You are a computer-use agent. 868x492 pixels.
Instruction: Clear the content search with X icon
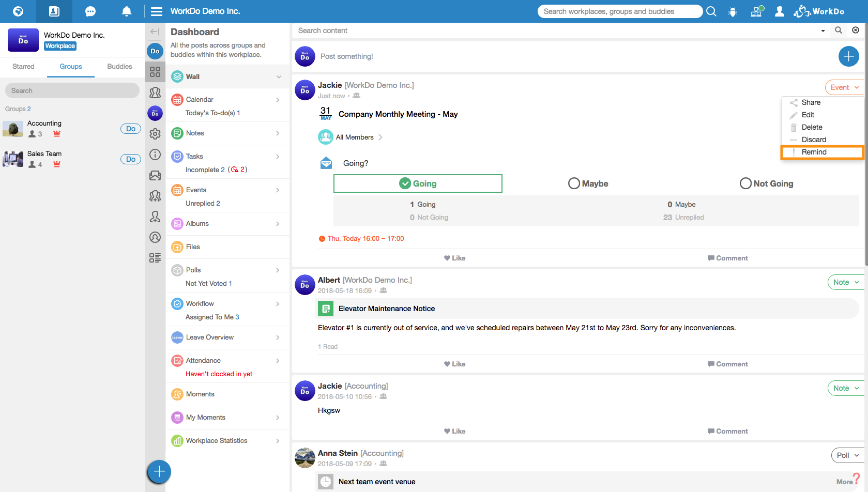click(856, 30)
